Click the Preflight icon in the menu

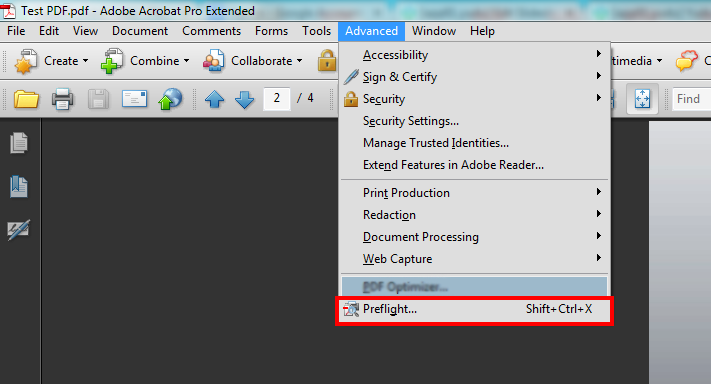[351, 309]
